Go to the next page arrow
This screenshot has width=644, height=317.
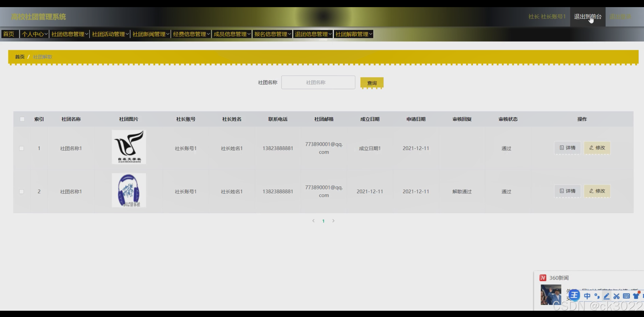pyautogui.click(x=333, y=221)
